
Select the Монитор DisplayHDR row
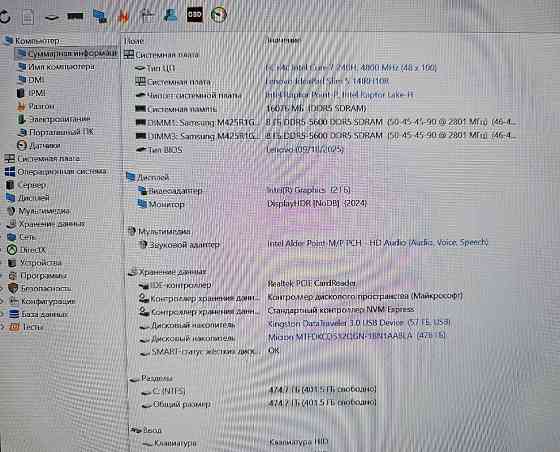point(252,204)
